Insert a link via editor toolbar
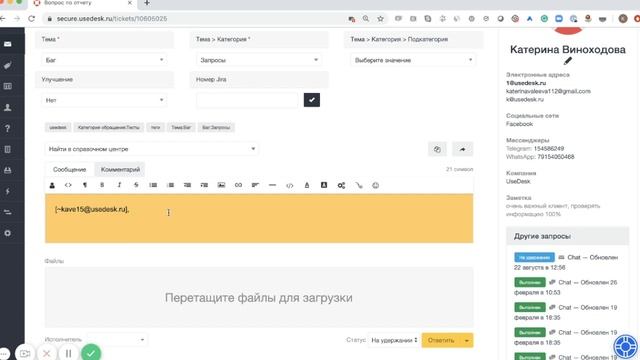640x360 pixels. [238, 185]
